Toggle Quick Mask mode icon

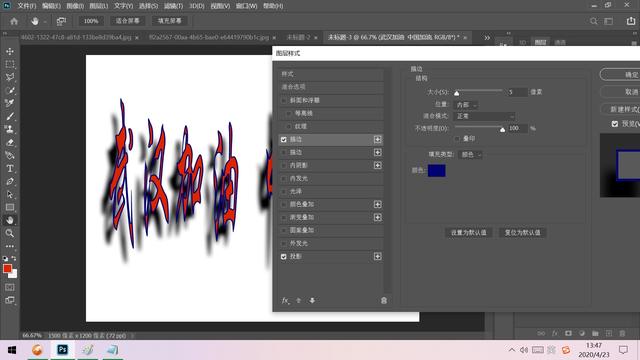point(10,287)
